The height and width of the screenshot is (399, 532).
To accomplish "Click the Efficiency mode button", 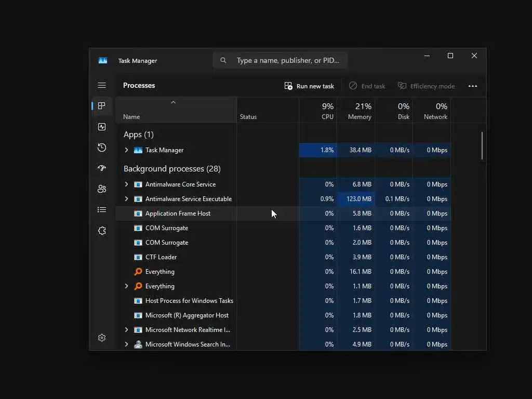I will coord(426,86).
